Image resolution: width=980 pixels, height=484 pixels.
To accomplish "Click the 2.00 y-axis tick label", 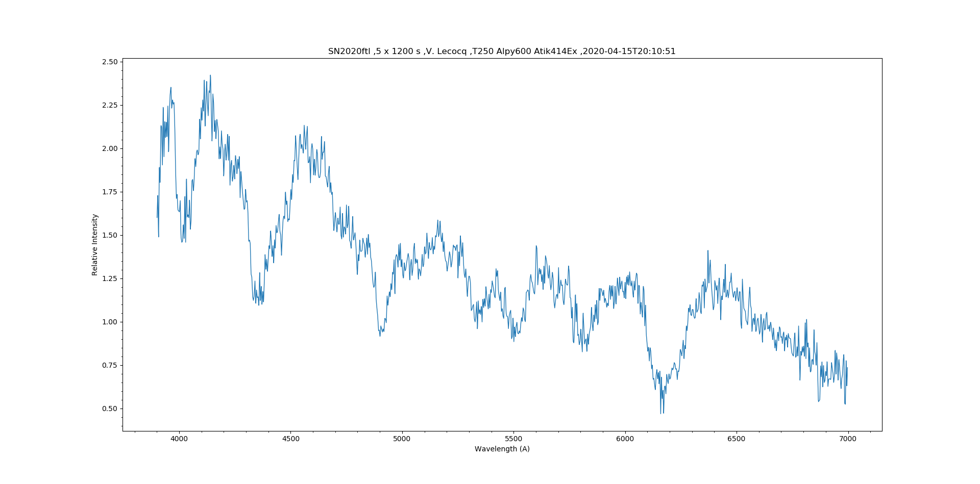I will 110,149.
